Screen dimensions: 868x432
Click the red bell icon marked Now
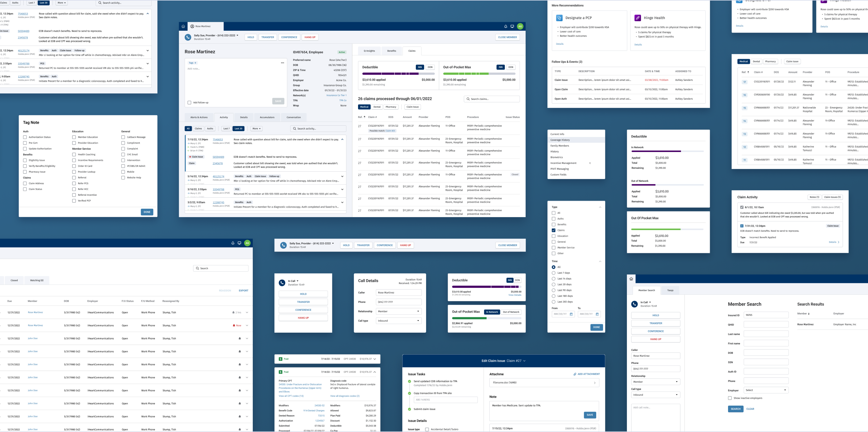(x=234, y=326)
